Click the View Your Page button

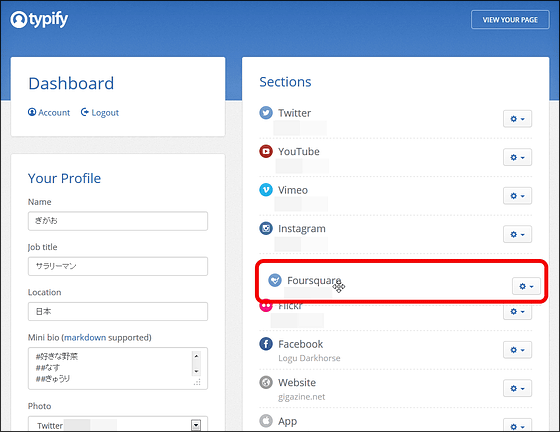510,20
